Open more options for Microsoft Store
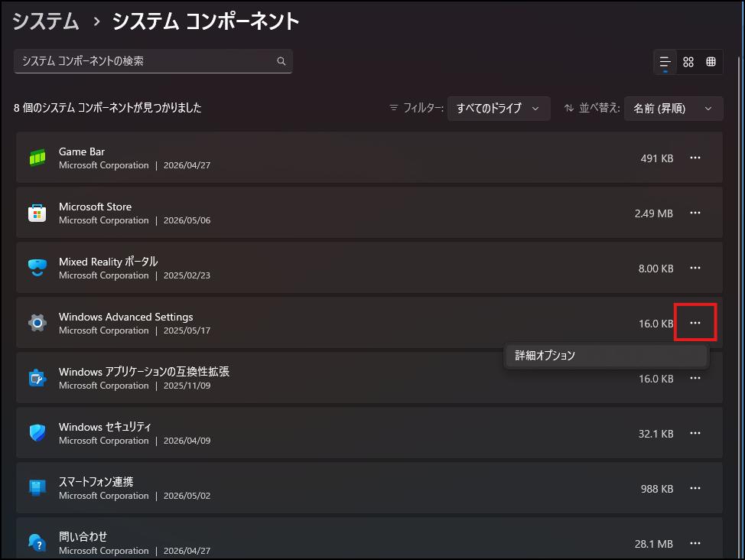Viewport: 745px width, 560px height. [x=695, y=213]
